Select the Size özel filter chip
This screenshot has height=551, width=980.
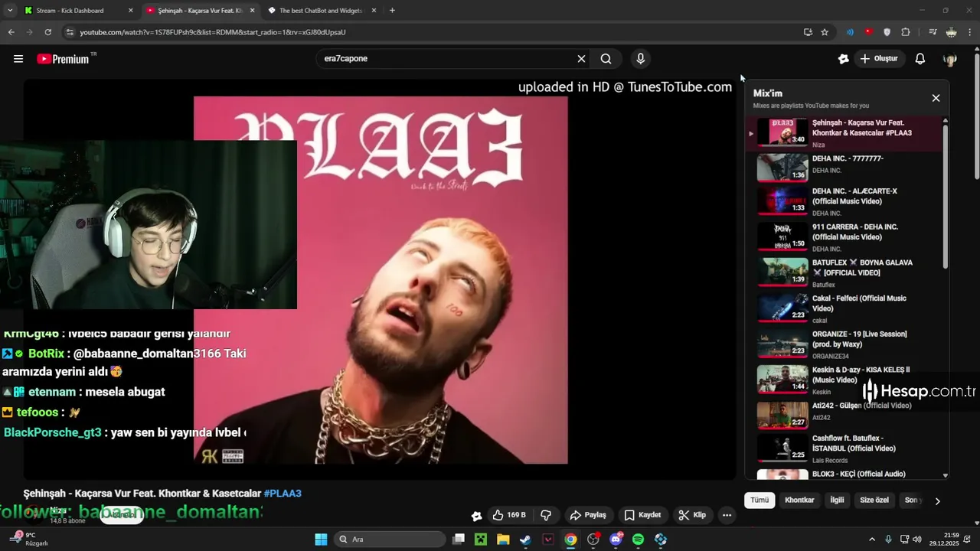[874, 500]
